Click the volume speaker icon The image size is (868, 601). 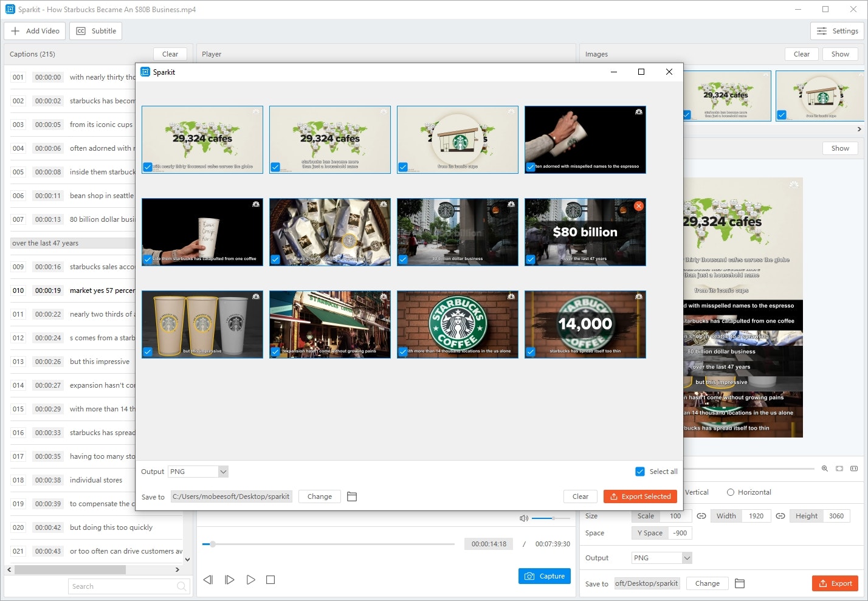pos(524,518)
